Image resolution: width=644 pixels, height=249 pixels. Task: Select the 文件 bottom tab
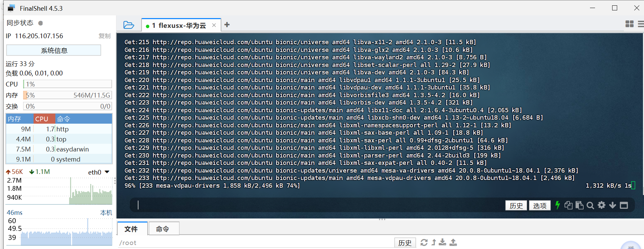click(131, 229)
